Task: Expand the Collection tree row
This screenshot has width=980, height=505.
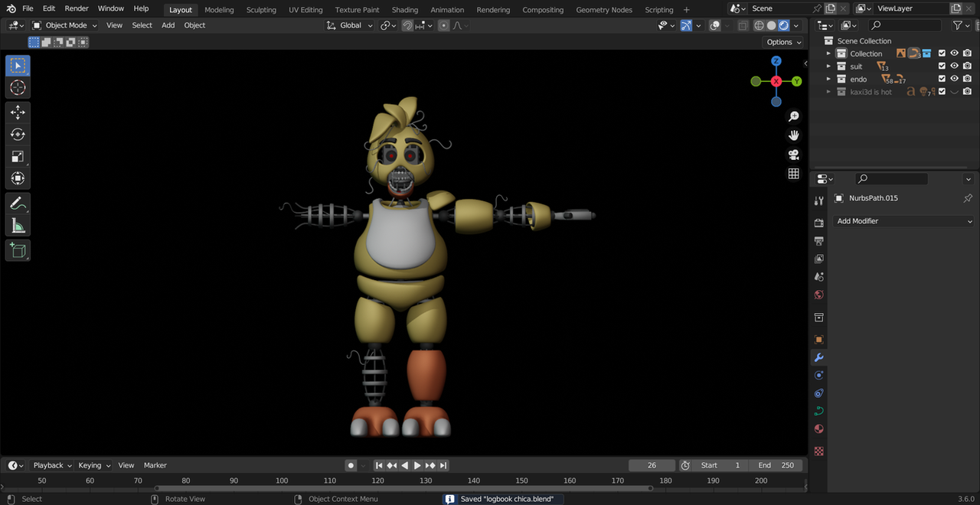Action: pos(828,54)
